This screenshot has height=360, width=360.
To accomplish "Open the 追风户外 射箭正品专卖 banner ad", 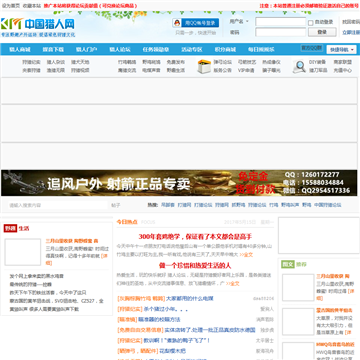I will pyautogui.click(x=179, y=183).
